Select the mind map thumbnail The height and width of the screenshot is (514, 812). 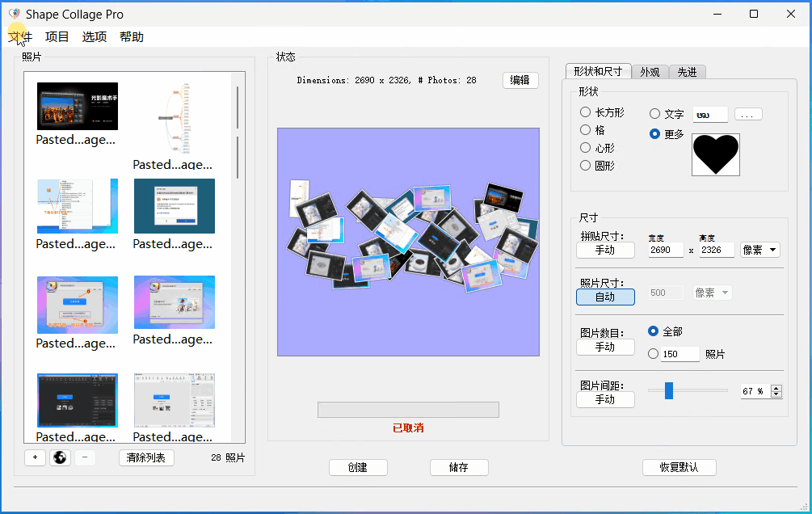174,118
